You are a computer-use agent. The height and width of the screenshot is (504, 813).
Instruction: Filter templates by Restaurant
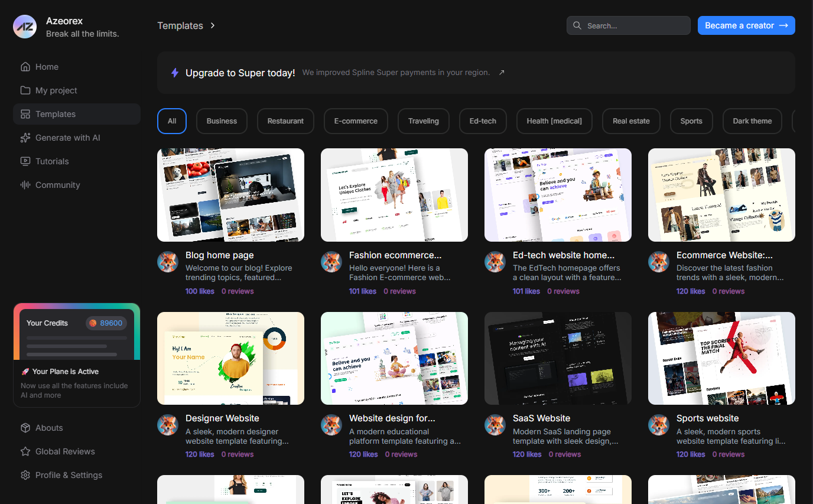(285, 121)
